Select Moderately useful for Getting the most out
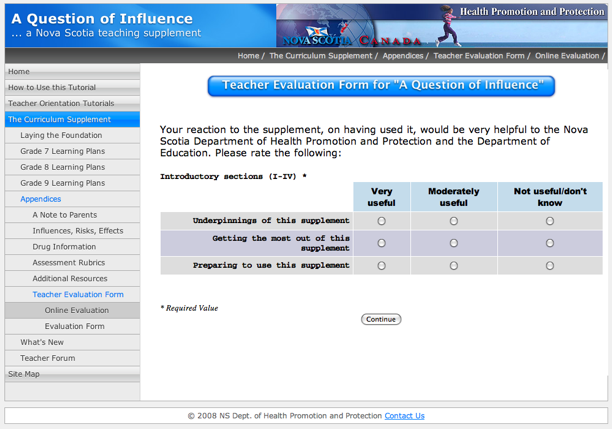This screenshot has height=429, width=612. click(x=453, y=243)
